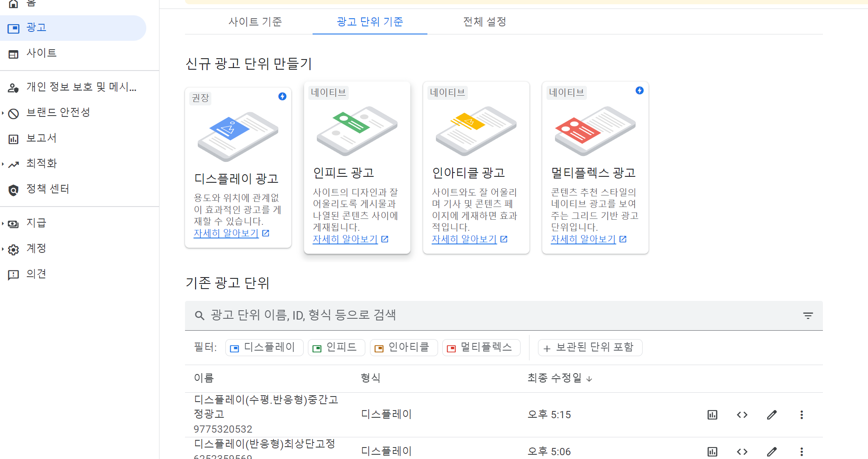Viewport: 868px width, 459px height.
Task: Sort by 최종 수정일 column arrow
Action: click(x=589, y=379)
